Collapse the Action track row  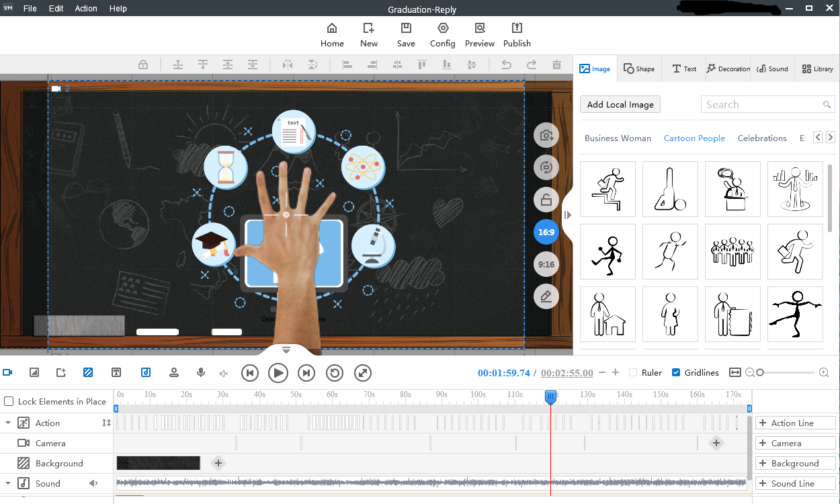pyautogui.click(x=8, y=423)
